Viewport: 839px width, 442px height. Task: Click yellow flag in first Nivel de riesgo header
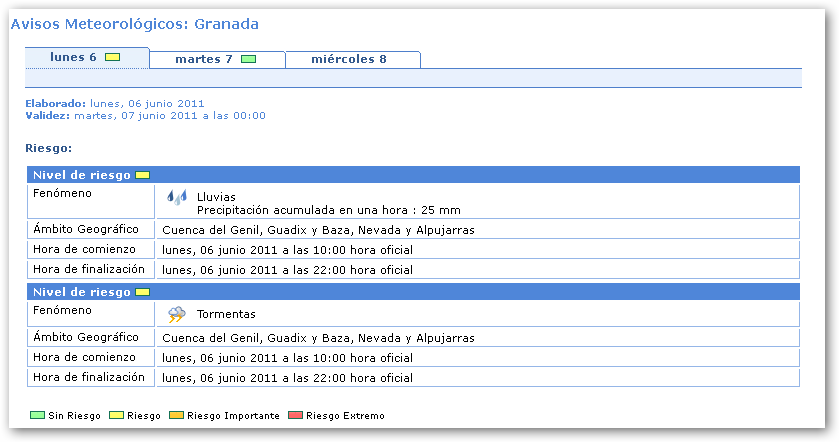point(143,175)
